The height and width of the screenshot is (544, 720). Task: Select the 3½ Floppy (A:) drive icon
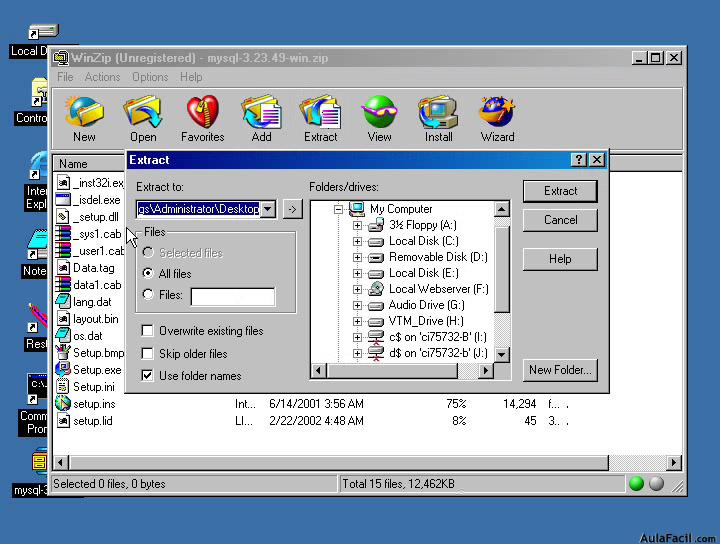click(376, 225)
